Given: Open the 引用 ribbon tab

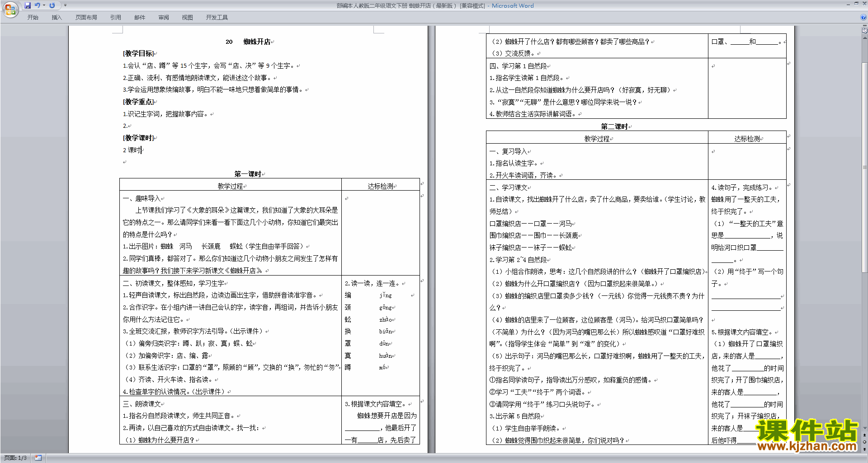Looking at the screenshot, I should [116, 17].
